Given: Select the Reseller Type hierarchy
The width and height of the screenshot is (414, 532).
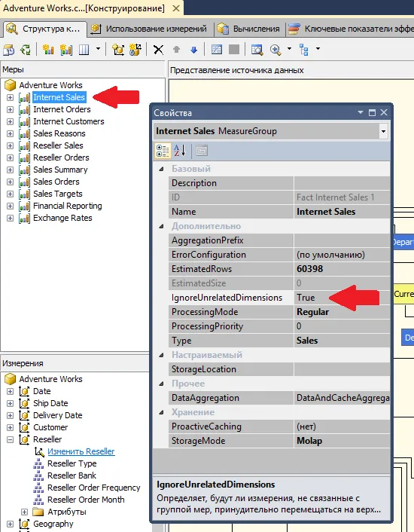Looking at the screenshot, I should coord(72,463).
